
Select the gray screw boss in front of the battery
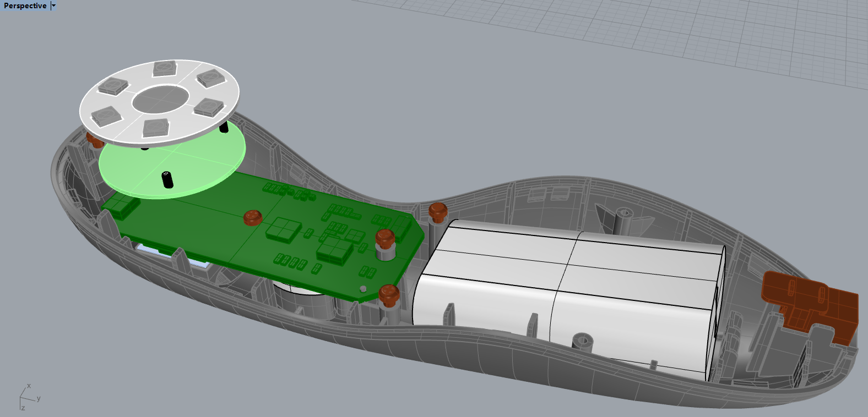[x=582, y=341]
